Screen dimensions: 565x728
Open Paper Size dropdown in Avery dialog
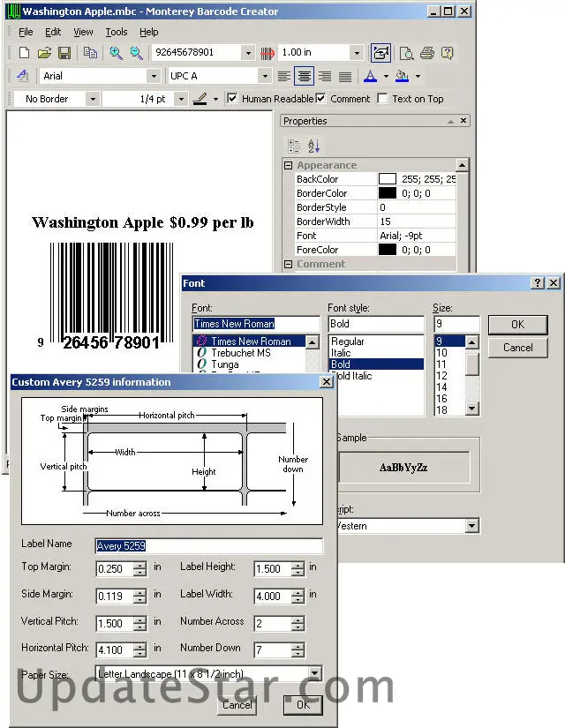pyautogui.click(x=314, y=673)
